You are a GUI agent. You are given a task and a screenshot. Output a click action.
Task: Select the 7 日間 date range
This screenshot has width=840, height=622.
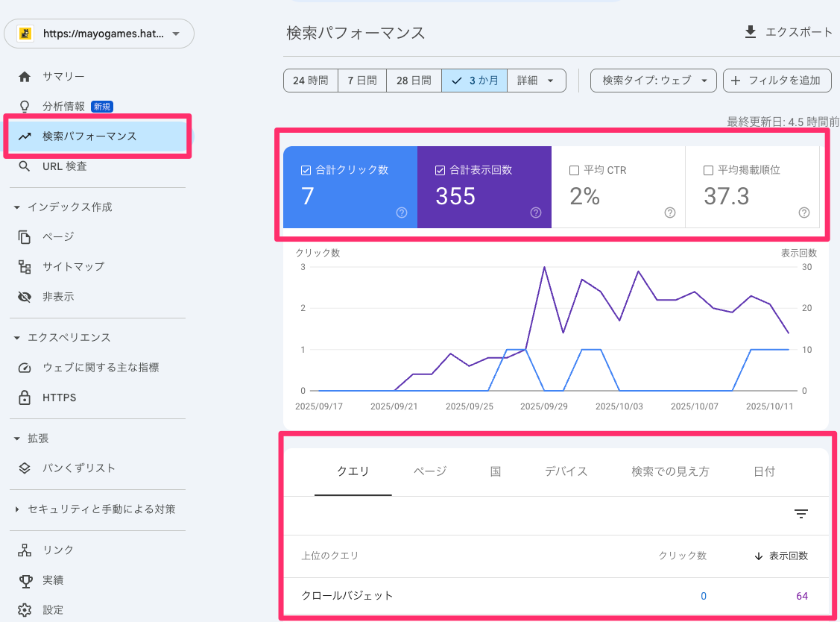coord(362,81)
